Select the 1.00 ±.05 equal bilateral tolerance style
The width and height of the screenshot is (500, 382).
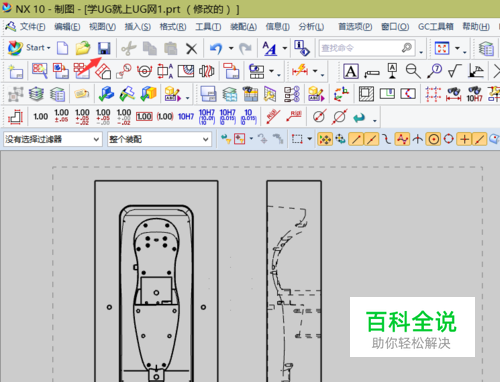click(61, 116)
